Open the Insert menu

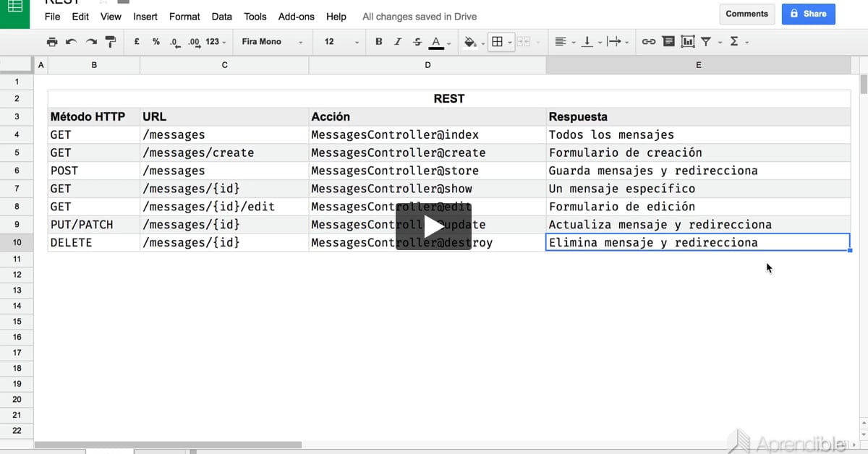point(145,16)
